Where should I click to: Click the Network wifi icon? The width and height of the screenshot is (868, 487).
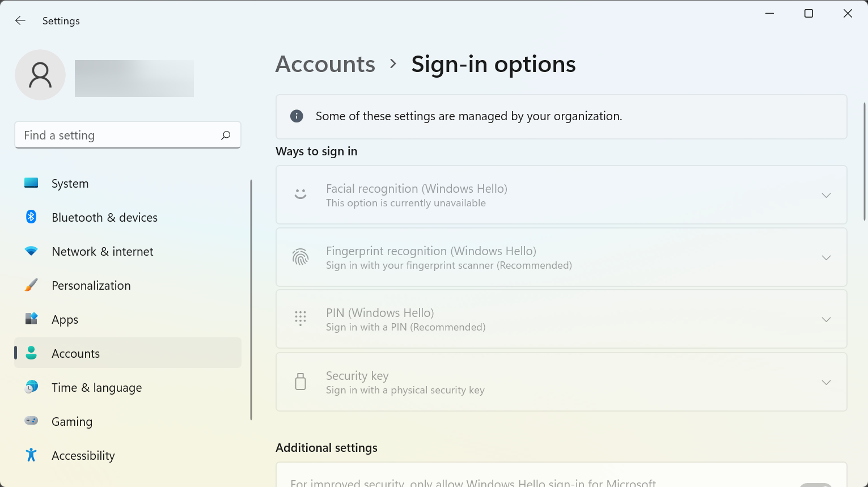click(x=31, y=251)
